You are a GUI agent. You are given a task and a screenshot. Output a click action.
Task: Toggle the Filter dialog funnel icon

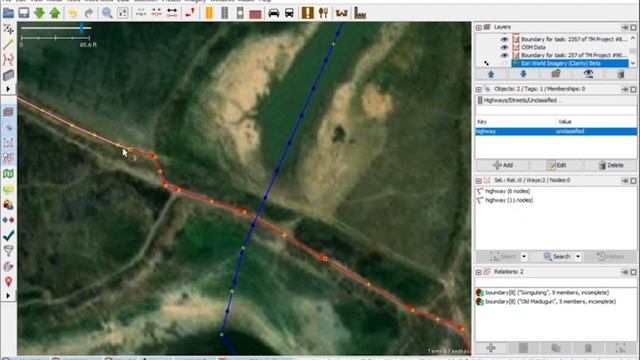pos(8,251)
